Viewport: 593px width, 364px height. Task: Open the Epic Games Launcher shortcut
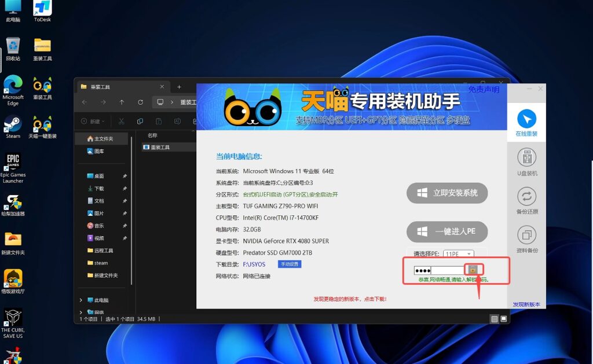tap(13, 166)
